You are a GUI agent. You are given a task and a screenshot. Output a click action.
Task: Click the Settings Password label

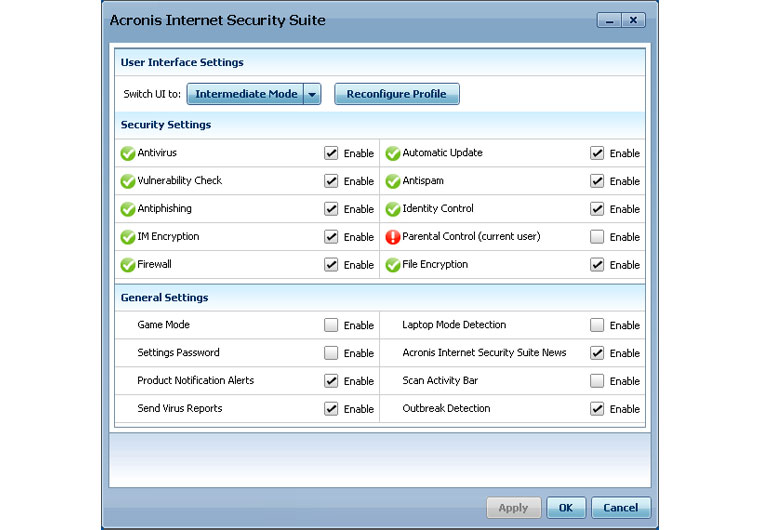click(x=178, y=353)
